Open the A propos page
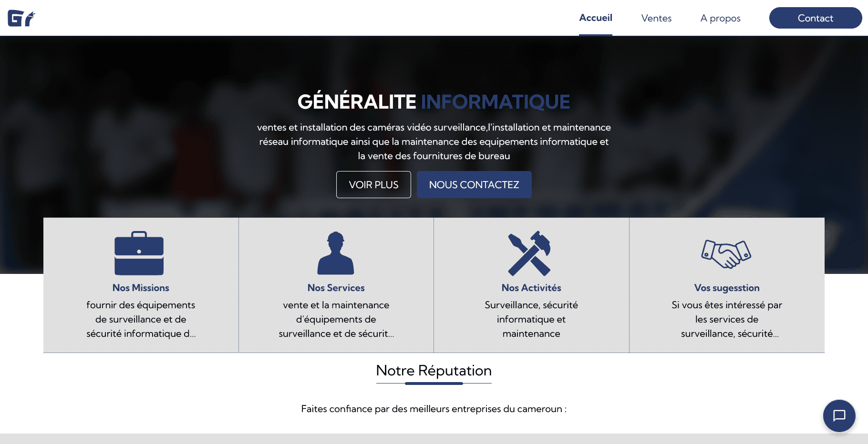Viewport: 868px width, 444px height. [720, 19]
